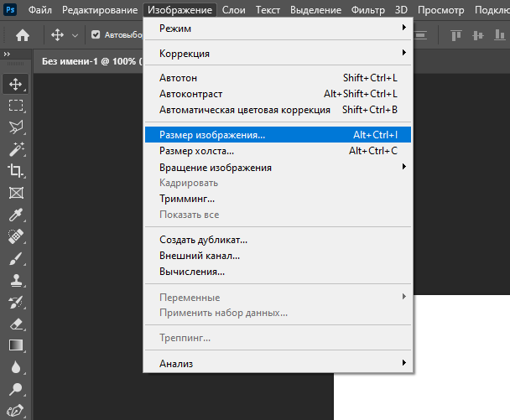Select the Pen tool
Image resolution: width=510 pixels, height=420 pixels.
[16, 411]
